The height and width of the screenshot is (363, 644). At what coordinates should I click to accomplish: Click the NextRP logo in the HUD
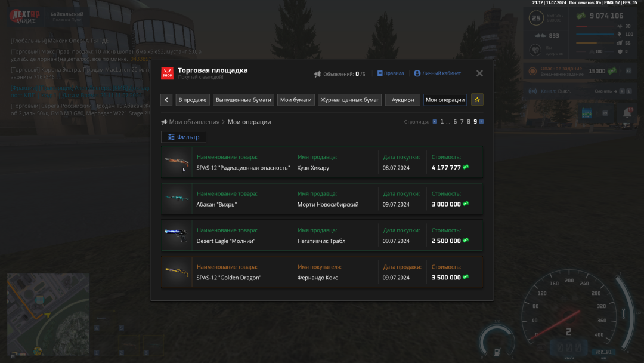point(24,17)
